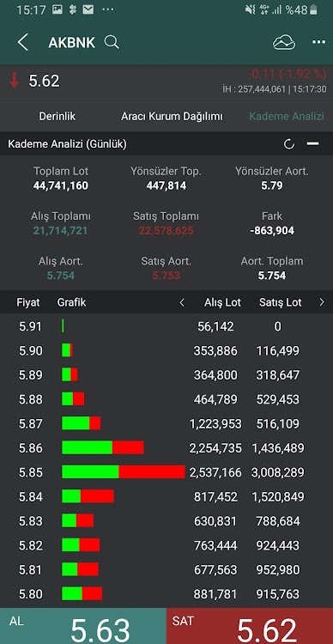333x644 pixels.
Task: Tap the last price 5.62 at top
Action: (44, 81)
